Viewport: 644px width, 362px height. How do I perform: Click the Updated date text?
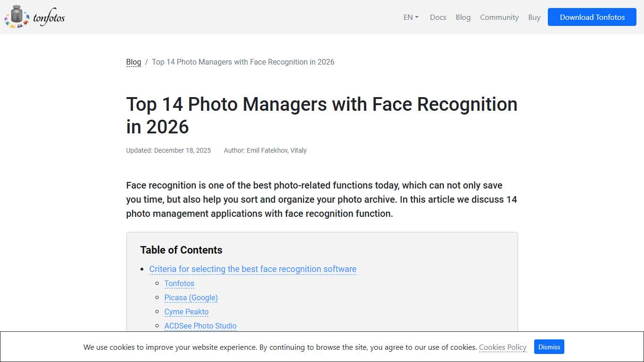click(x=168, y=150)
